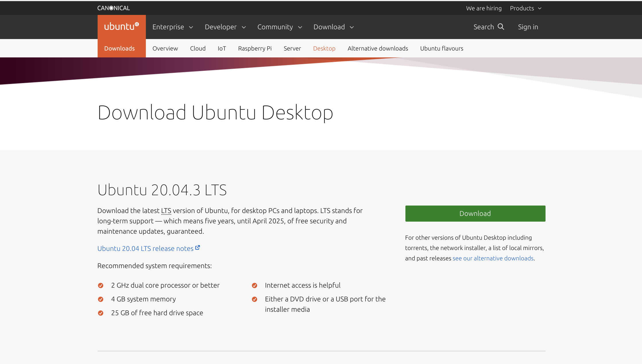Expand the Enterprise menu chevron
This screenshot has width=642, height=364.
[x=191, y=27]
